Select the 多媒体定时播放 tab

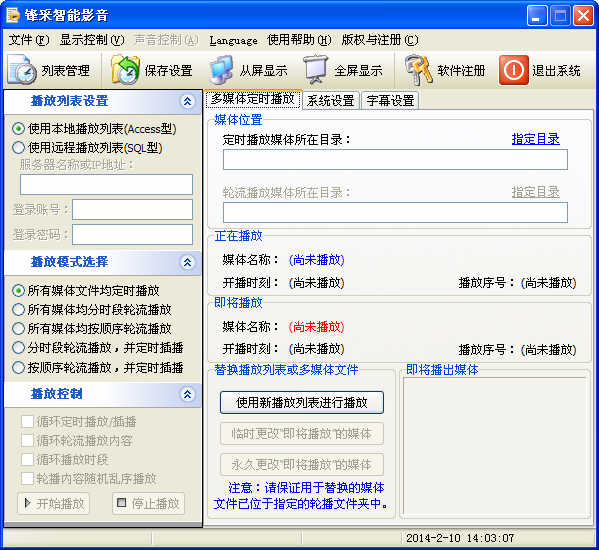click(x=253, y=99)
